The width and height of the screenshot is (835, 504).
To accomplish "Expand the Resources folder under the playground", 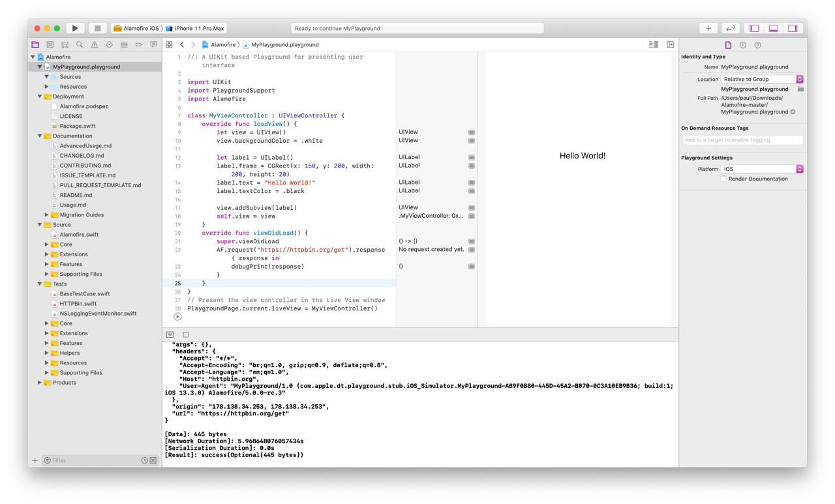I will coord(47,86).
